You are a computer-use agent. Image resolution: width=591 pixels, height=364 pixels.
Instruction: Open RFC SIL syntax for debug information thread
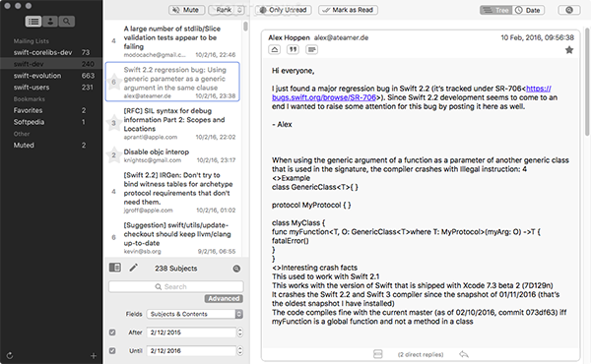[x=172, y=124]
